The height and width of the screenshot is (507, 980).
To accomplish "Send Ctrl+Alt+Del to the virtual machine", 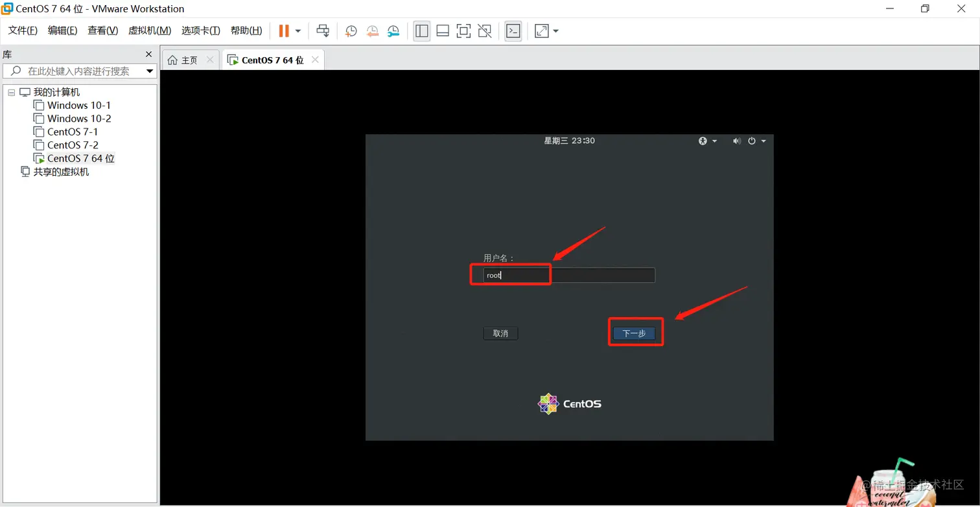I will tap(323, 30).
